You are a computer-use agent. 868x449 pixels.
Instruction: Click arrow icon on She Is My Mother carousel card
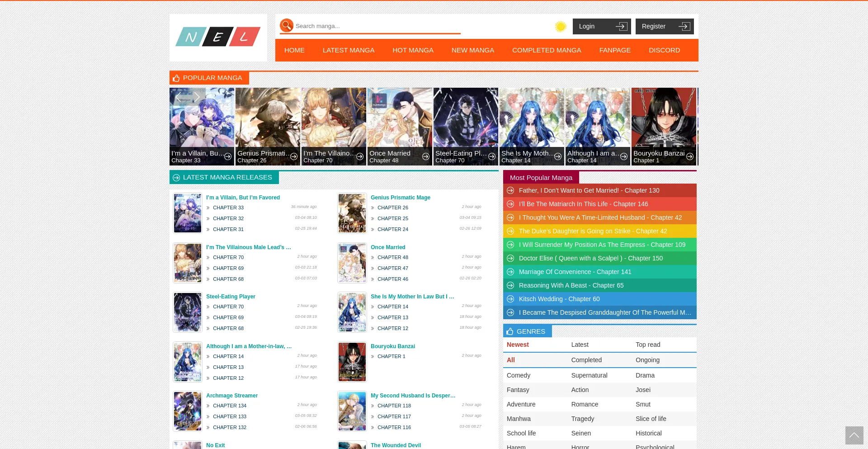coord(558,156)
